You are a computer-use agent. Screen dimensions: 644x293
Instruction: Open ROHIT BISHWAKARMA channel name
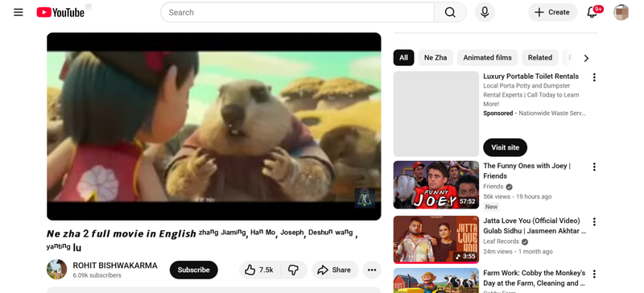[x=115, y=266]
